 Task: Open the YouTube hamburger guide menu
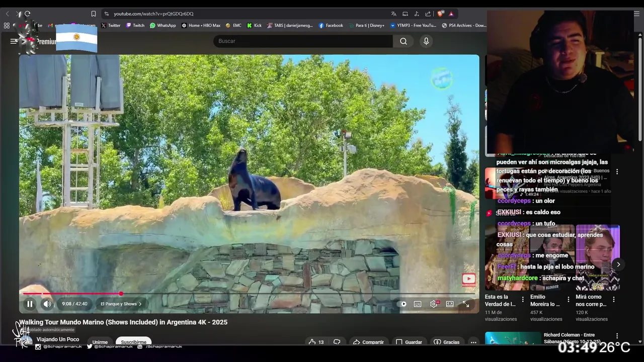tap(14, 41)
